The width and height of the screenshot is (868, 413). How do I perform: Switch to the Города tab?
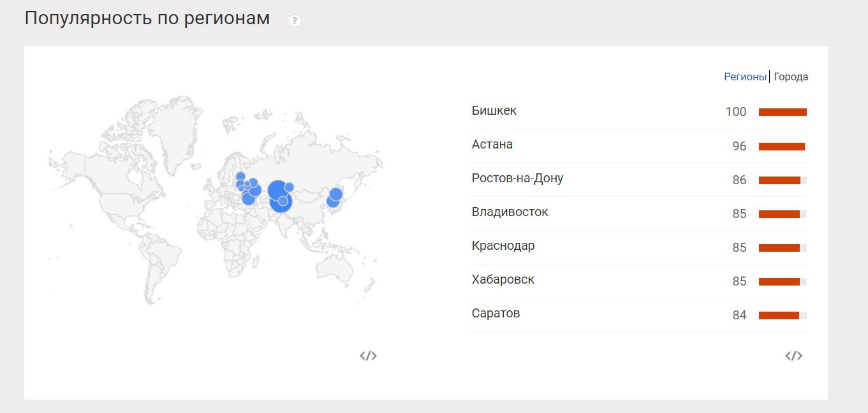[x=791, y=77]
